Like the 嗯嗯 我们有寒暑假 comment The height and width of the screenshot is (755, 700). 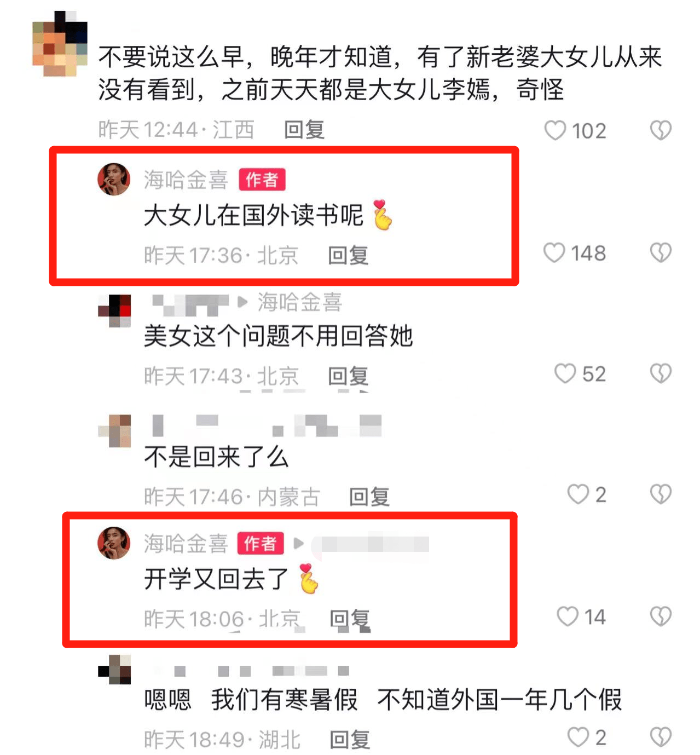point(578,737)
